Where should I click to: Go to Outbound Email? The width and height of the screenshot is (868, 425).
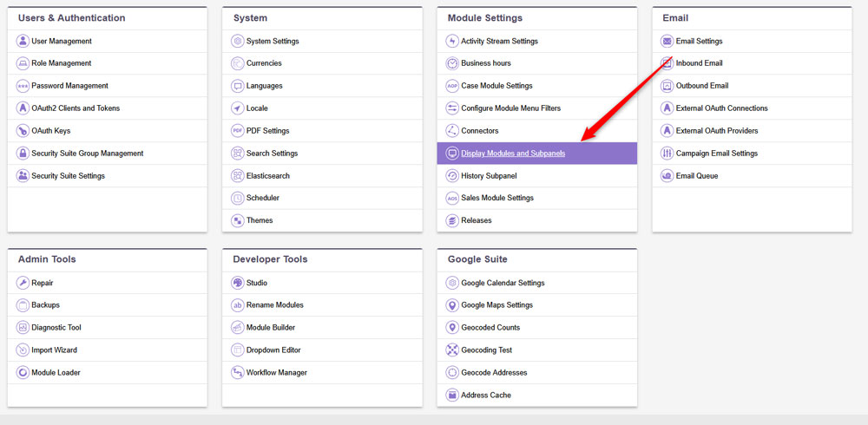(x=702, y=86)
